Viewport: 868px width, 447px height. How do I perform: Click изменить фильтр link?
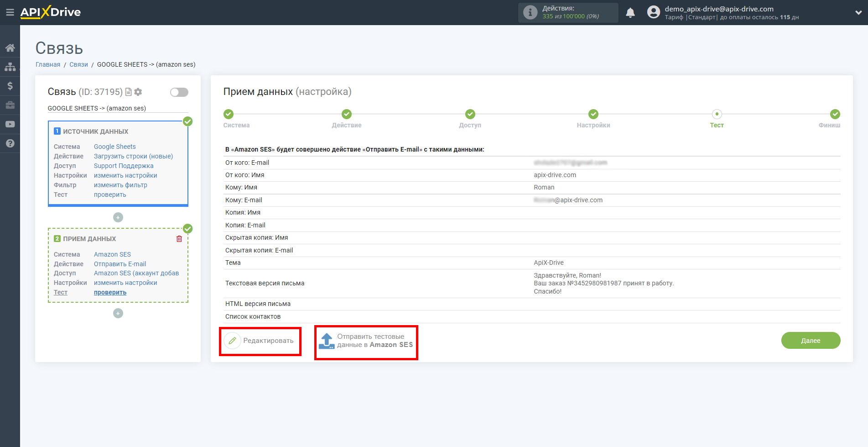coord(120,185)
